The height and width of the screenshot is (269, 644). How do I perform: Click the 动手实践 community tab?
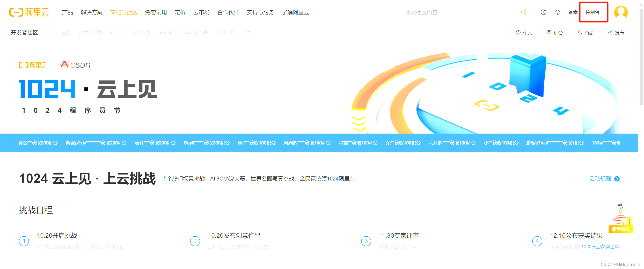click(x=141, y=33)
